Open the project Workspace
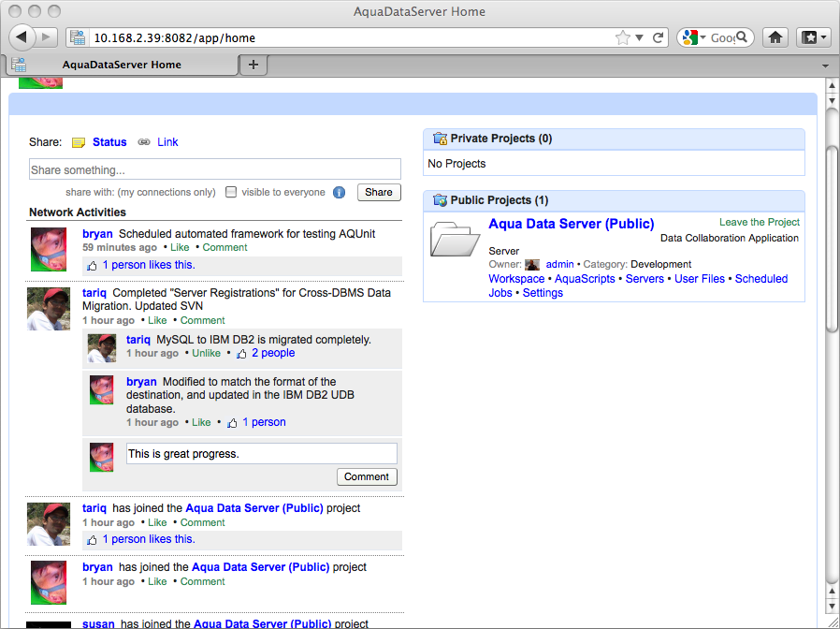The width and height of the screenshot is (840, 629). point(516,279)
